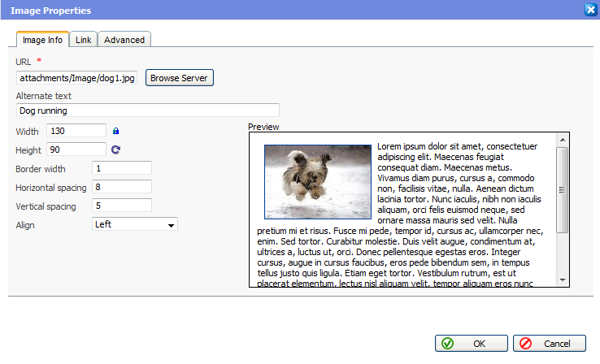Click the Alternate text label

(44, 96)
